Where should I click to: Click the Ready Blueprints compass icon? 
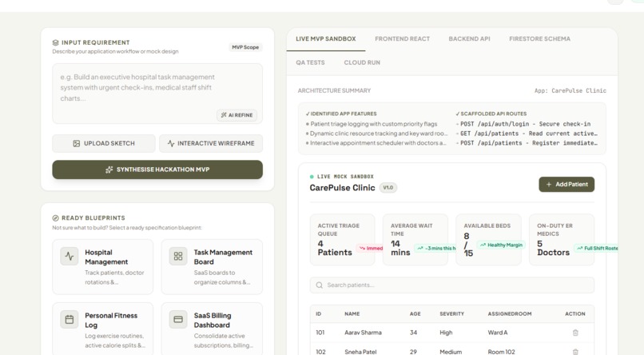pos(55,217)
